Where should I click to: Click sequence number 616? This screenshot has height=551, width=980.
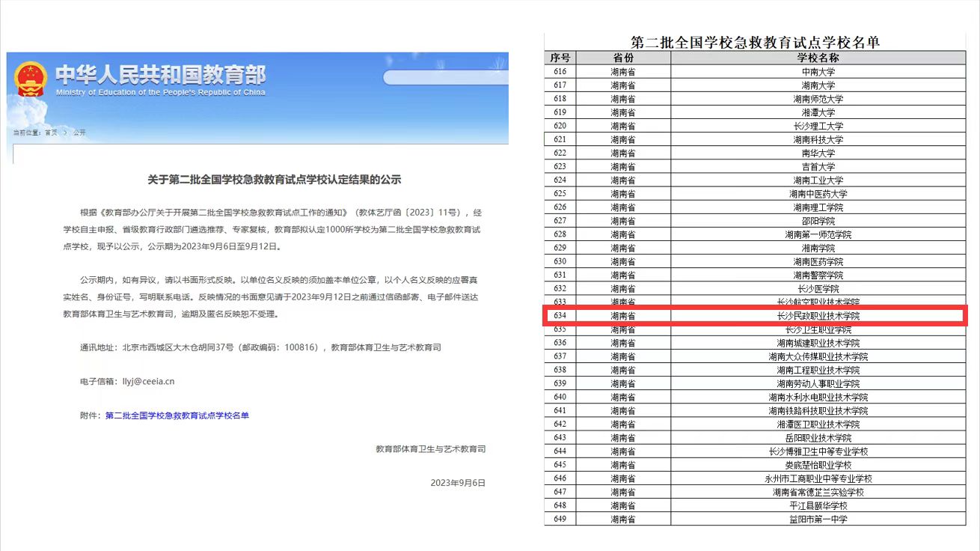click(x=560, y=72)
